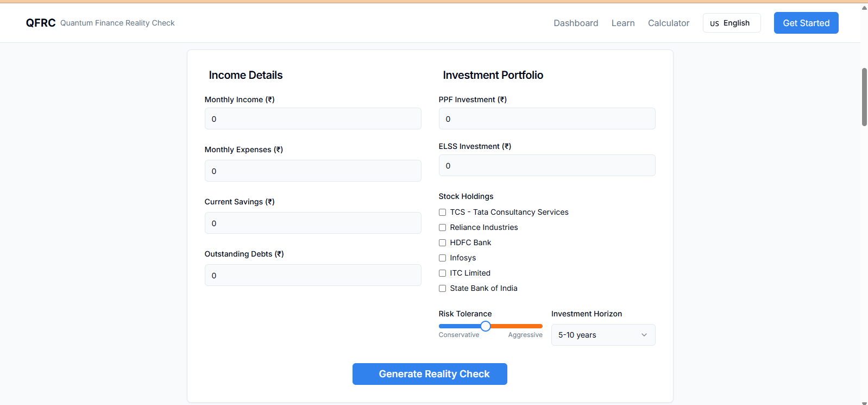868x405 pixels.
Task: Select the HDFC Bank stock checkbox
Action: click(443, 243)
